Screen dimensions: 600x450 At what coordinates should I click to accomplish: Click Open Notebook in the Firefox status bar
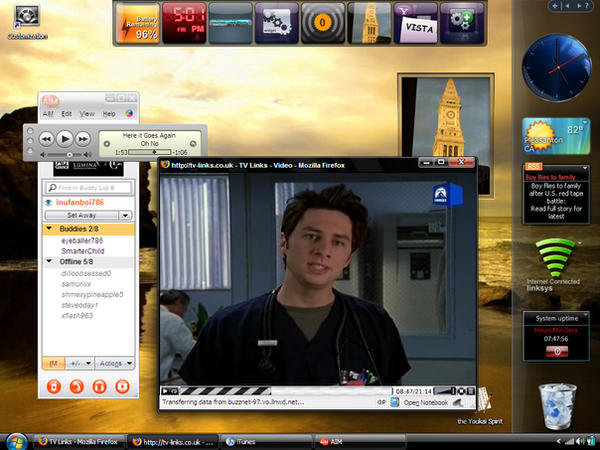click(x=426, y=403)
